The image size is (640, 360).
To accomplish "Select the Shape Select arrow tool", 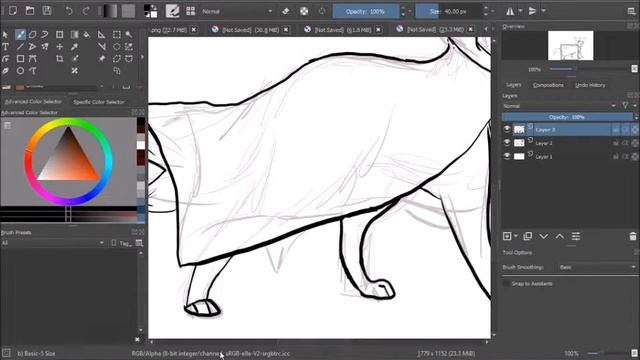I will click(x=5, y=35).
